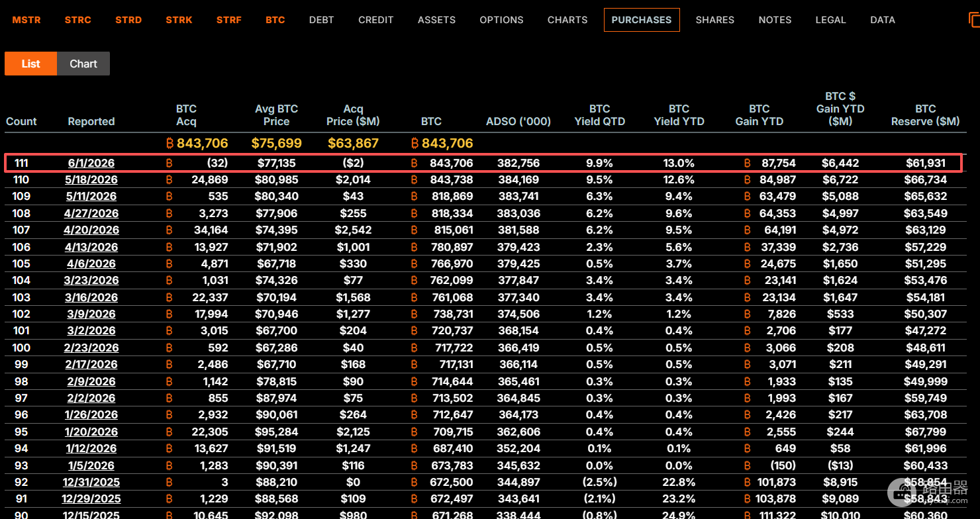Switch to the Chart view toggle
The width and height of the screenshot is (980, 519).
83,64
